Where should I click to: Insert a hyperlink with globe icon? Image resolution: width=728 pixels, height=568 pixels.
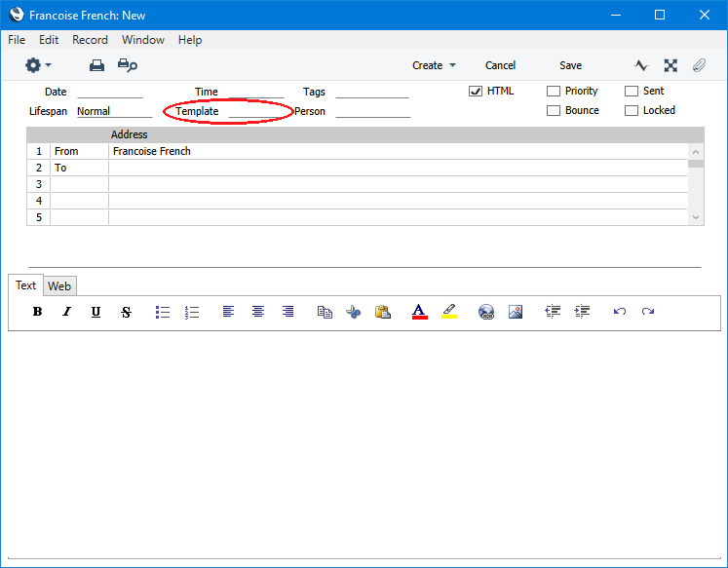pos(486,312)
